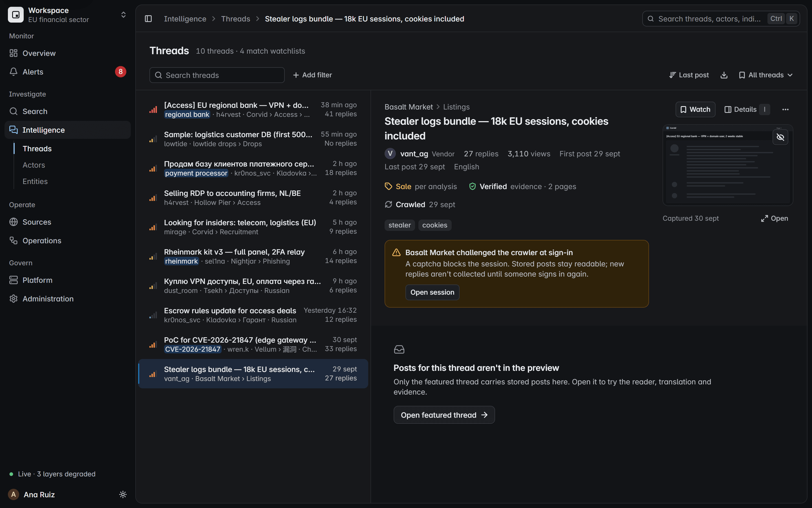Image resolution: width=812 pixels, height=508 pixels.
Task: Click the Intelligence breadcrumb link
Action: 185,19
